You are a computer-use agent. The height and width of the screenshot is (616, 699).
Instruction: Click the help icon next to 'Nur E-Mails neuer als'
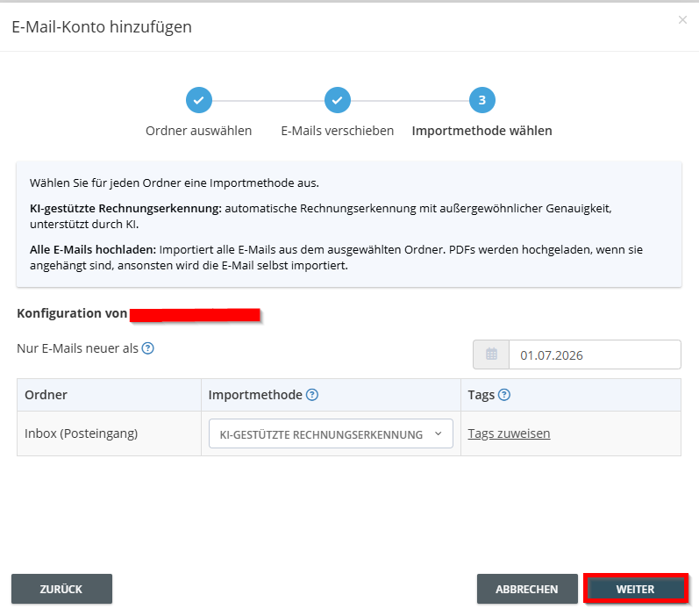[147, 348]
